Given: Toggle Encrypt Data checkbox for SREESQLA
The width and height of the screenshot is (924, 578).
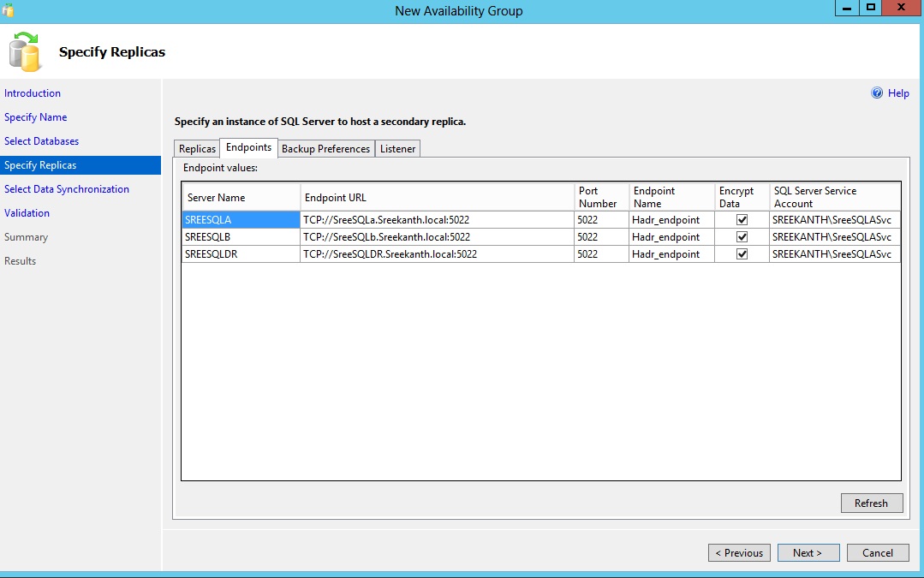Looking at the screenshot, I should (742, 220).
